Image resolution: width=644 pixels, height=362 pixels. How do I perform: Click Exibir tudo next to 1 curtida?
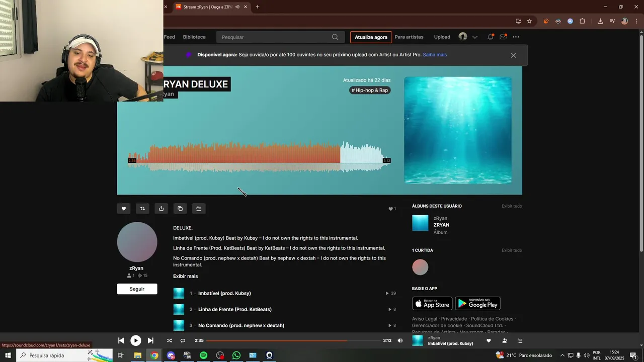click(512, 250)
